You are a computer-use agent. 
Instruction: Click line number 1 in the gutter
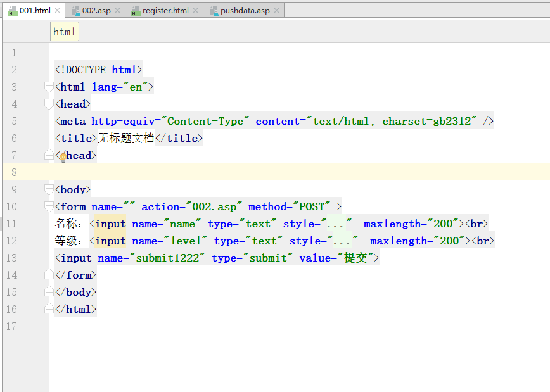(x=14, y=53)
